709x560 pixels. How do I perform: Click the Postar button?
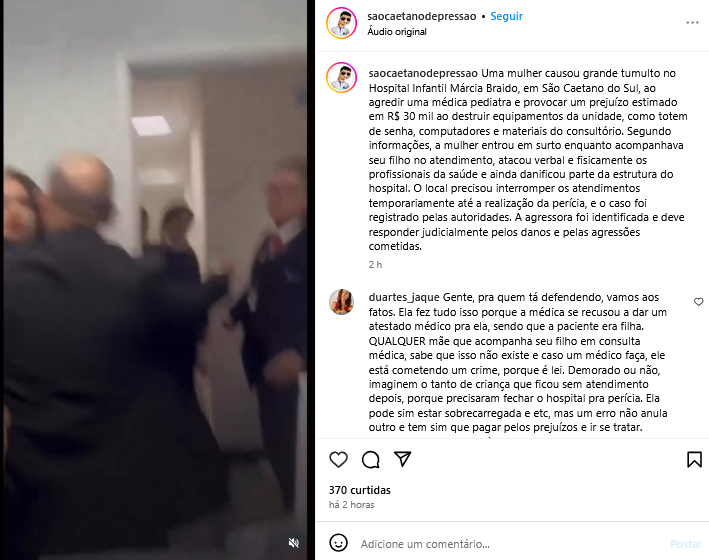coord(685,544)
